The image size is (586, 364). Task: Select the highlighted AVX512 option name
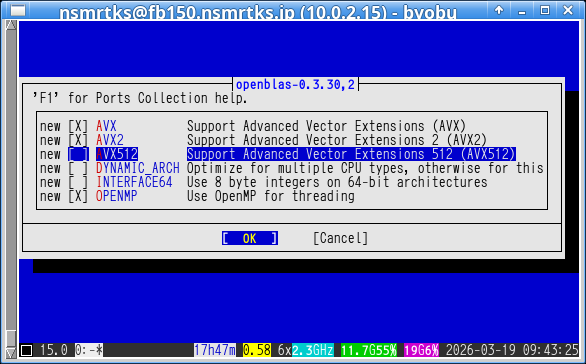point(117,154)
